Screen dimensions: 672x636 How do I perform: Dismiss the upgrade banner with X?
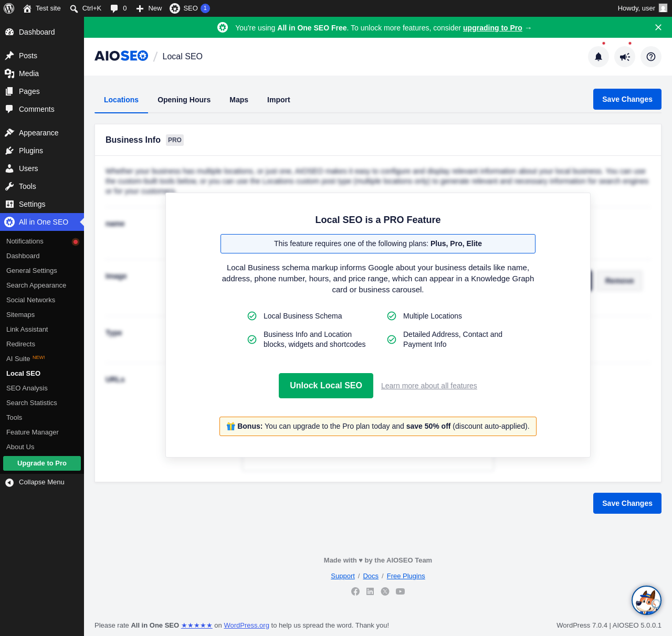pyautogui.click(x=658, y=27)
